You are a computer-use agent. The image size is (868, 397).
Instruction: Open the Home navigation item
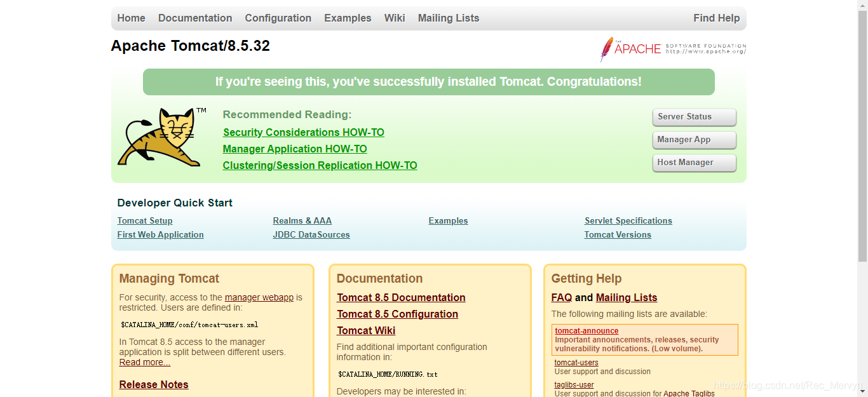click(x=132, y=18)
